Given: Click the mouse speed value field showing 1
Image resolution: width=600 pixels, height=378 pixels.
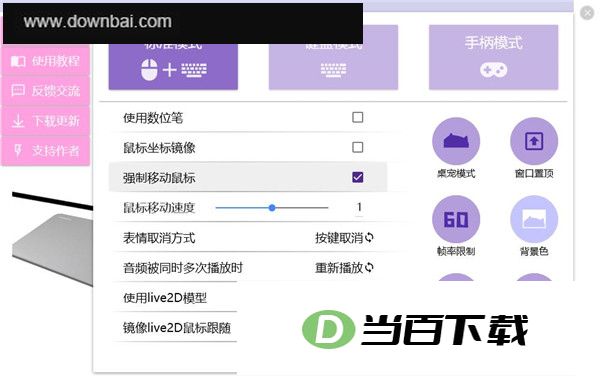Looking at the screenshot, I should (x=359, y=207).
